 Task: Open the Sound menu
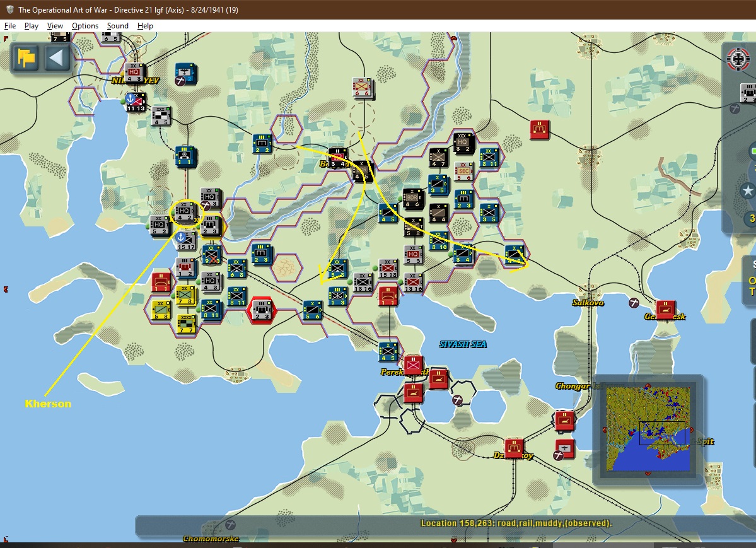tap(118, 26)
